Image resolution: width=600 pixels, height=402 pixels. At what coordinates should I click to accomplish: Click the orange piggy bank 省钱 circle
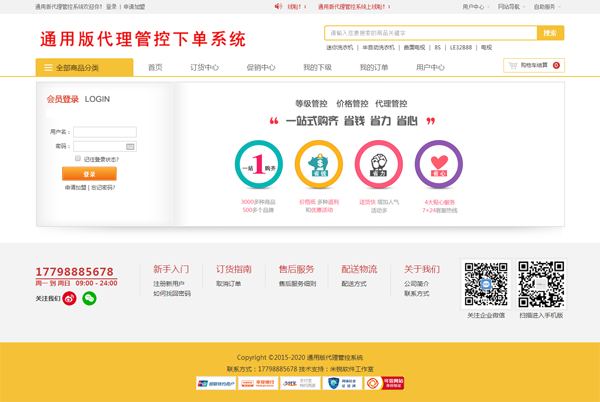319,164
